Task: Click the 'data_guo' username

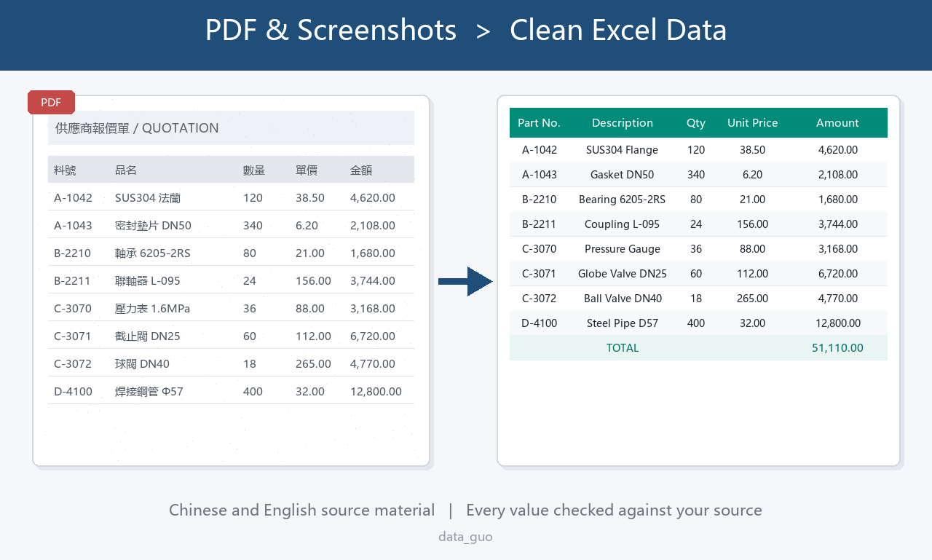Action: (466, 537)
